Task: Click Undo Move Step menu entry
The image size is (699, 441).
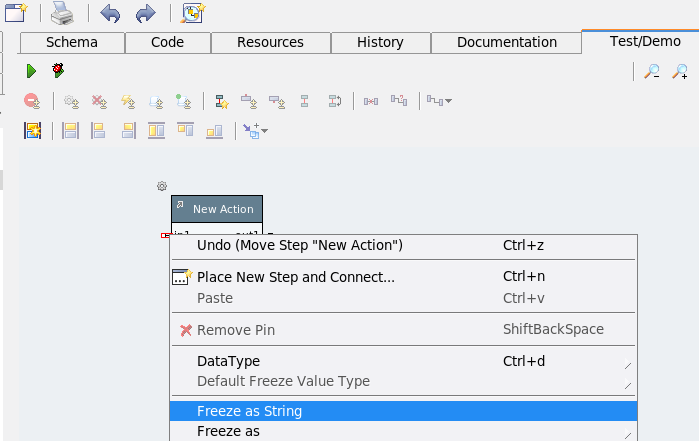Action: (299, 245)
